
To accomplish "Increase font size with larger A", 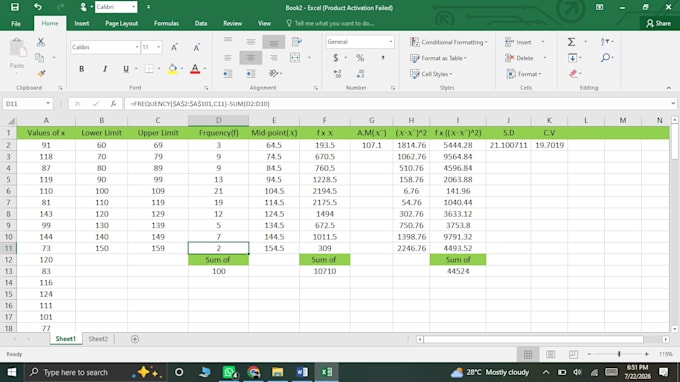I will (x=174, y=47).
